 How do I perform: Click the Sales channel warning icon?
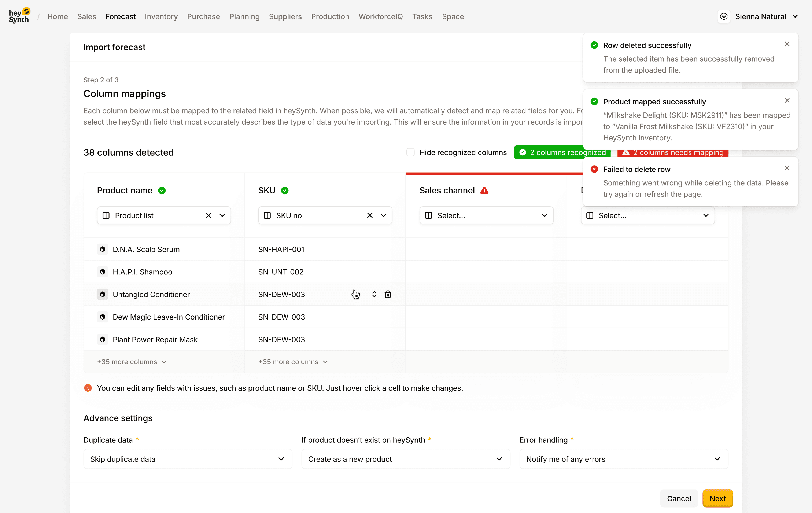484,191
